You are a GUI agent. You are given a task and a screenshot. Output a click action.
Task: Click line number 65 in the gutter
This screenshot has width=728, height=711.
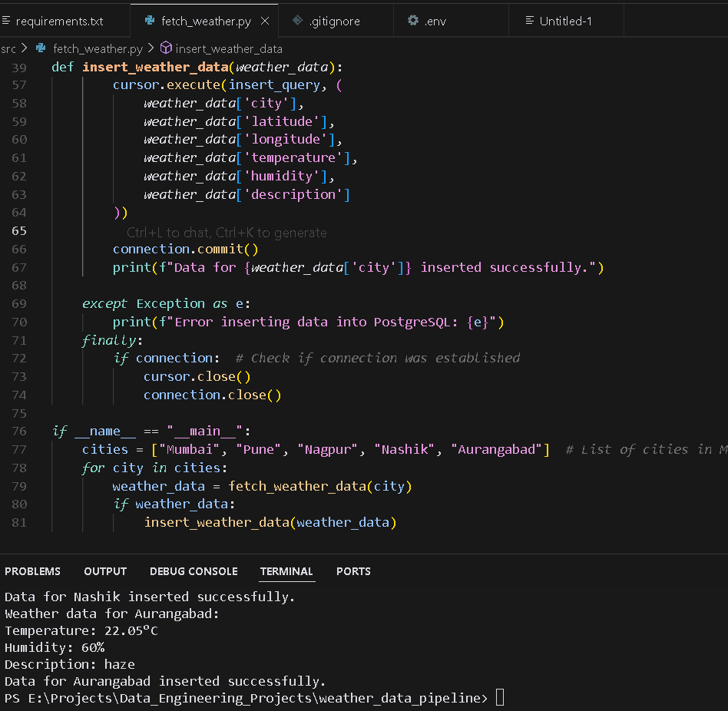19,230
